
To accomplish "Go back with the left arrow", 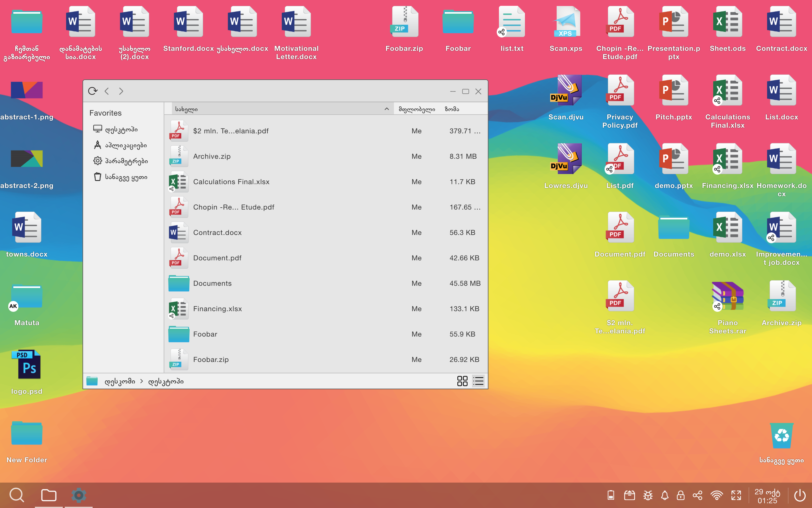I will (x=107, y=91).
